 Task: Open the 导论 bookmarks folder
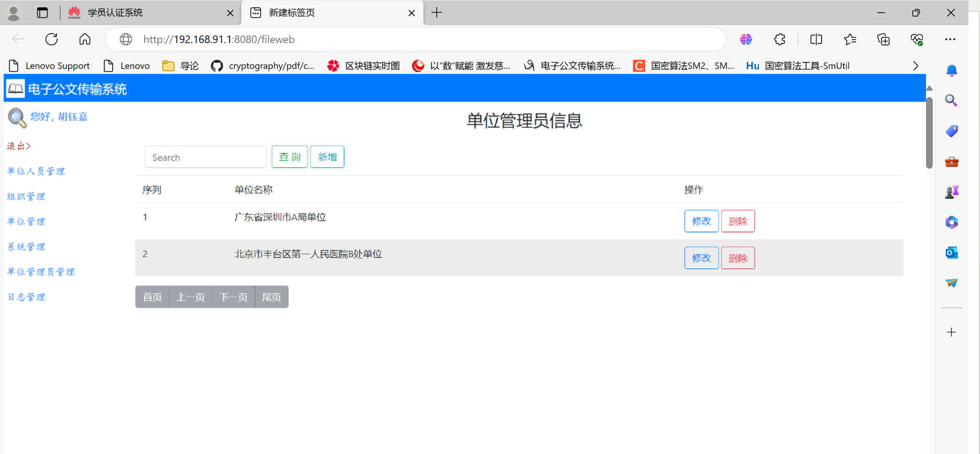(180, 66)
